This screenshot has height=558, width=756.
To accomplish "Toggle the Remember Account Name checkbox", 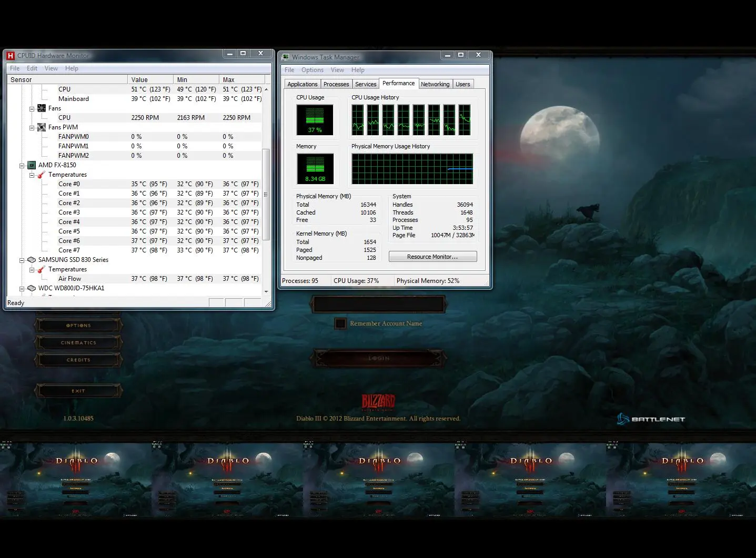I will (340, 323).
